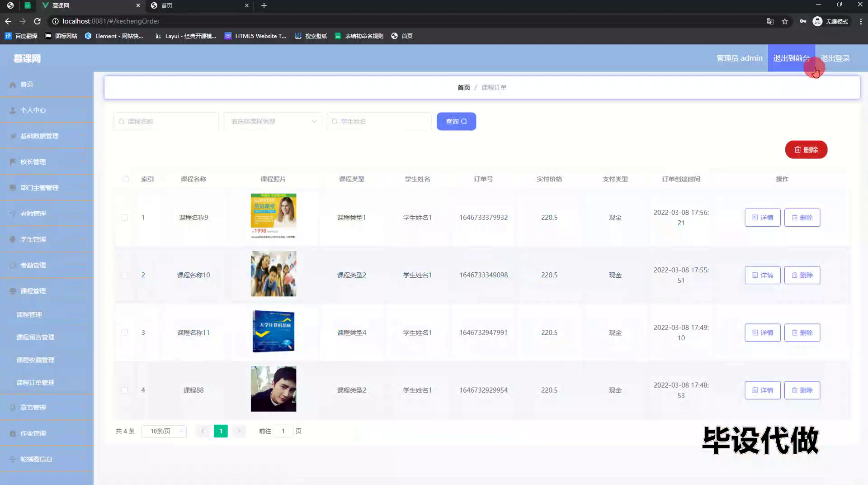
Task: Click page number 1 in pagination
Action: pos(221,431)
